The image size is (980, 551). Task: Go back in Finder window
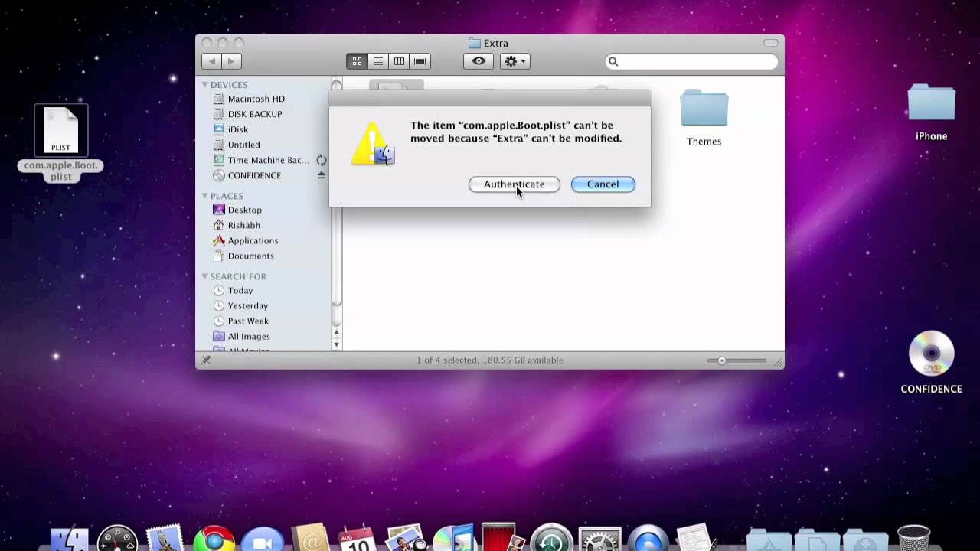click(212, 61)
